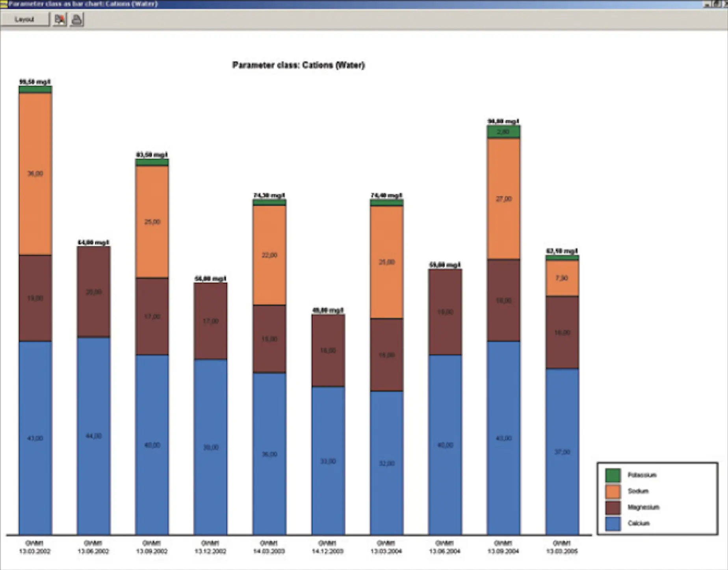728x570 pixels.
Task: Click the mg/l total above the 13.09.2002 bar
Action: pyautogui.click(x=152, y=155)
